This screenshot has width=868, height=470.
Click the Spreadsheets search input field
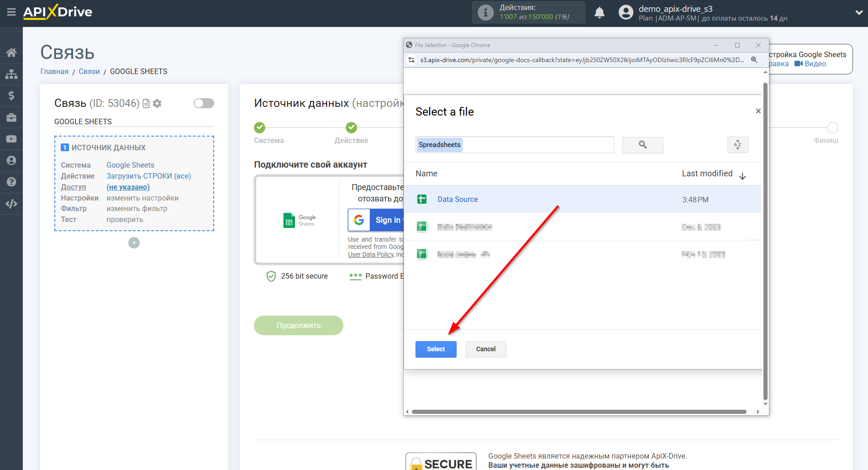click(514, 145)
